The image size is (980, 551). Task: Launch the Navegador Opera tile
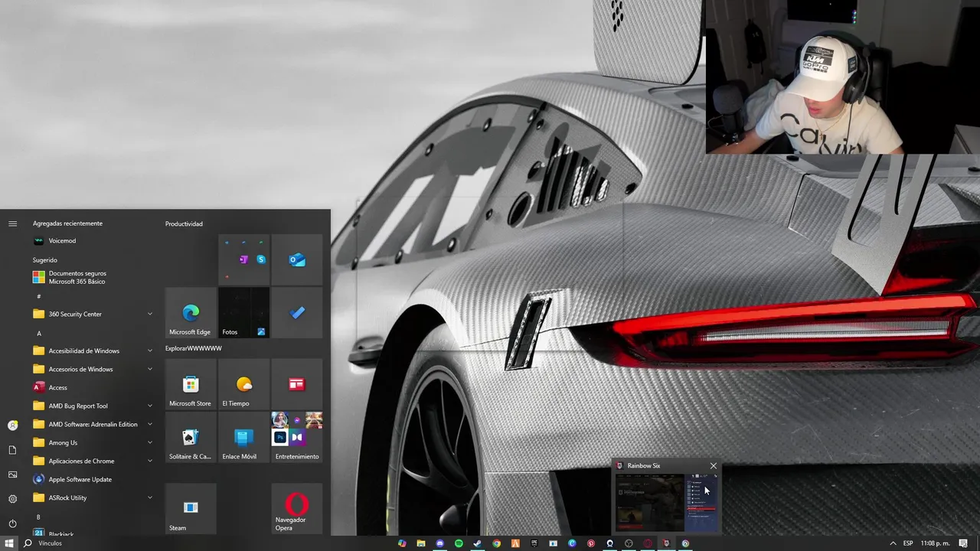(x=297, y=508)
